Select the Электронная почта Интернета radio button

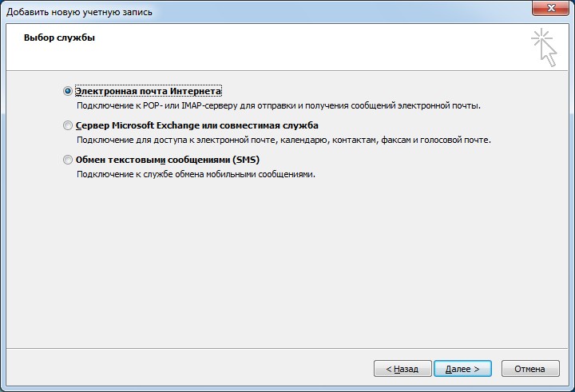67,92
